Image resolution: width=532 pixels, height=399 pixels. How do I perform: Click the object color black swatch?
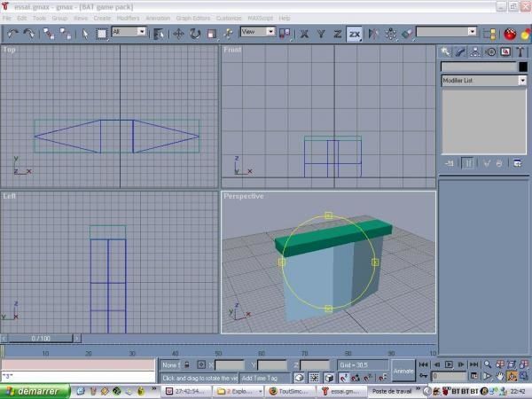pyautogui.click(x=523, y=66)
